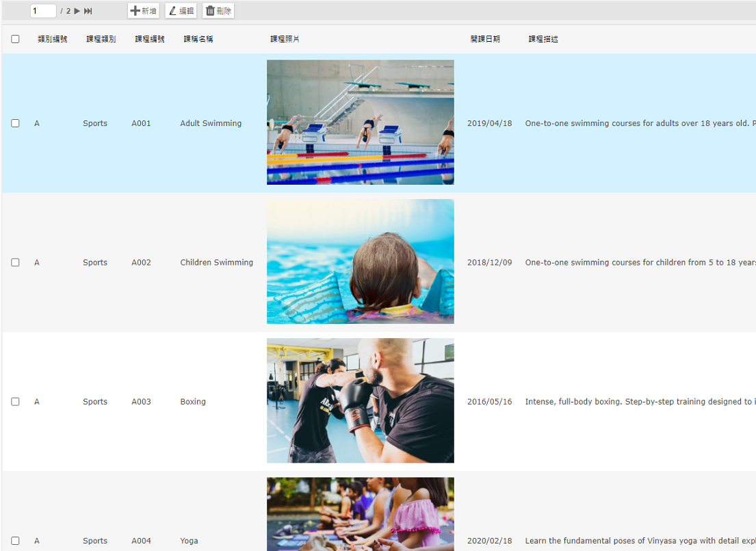This screenshot has width=756, height=551.
Task: Click the Adult Swimming course description
Action: (x=640, y=123)
